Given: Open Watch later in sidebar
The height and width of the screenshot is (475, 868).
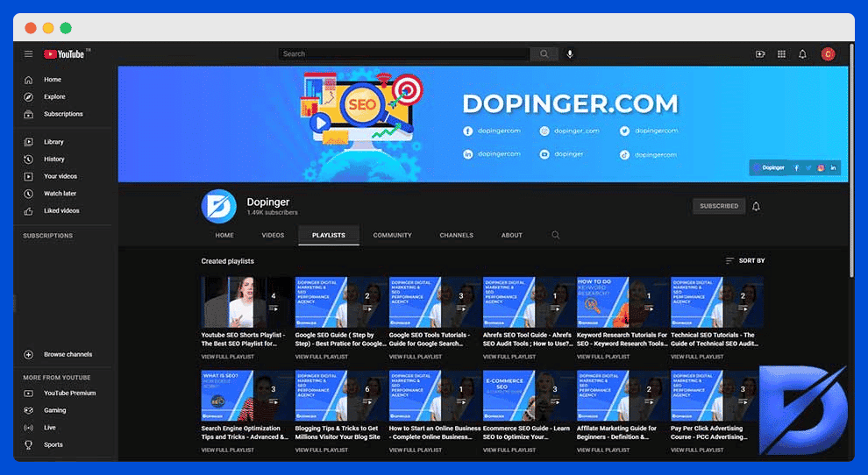Looking at the screenshot, I should click(x=62, y=194).
